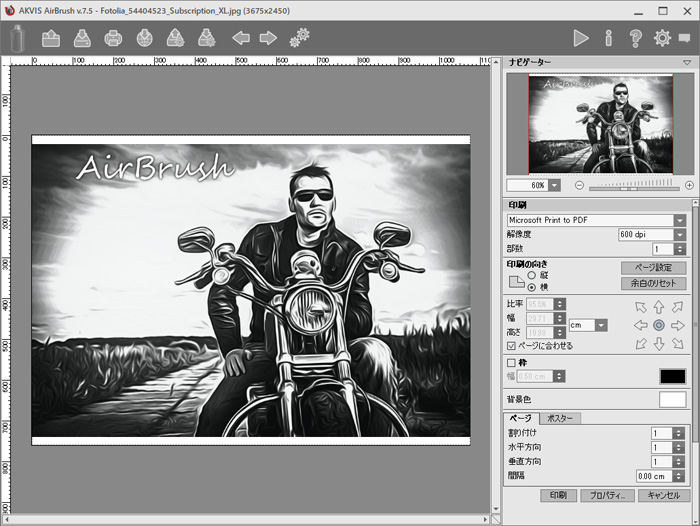
Task: Save preset with the down-arrow gear icon
Action: [207, 38]
